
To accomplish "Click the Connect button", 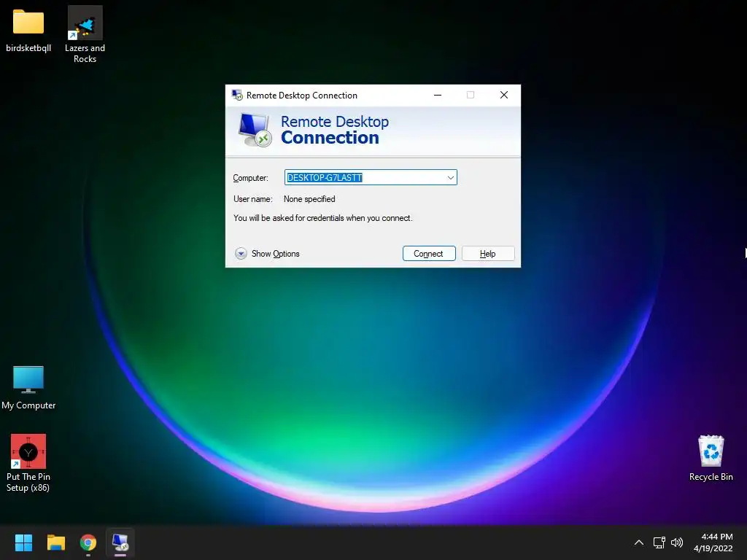I will click(429, 253).
